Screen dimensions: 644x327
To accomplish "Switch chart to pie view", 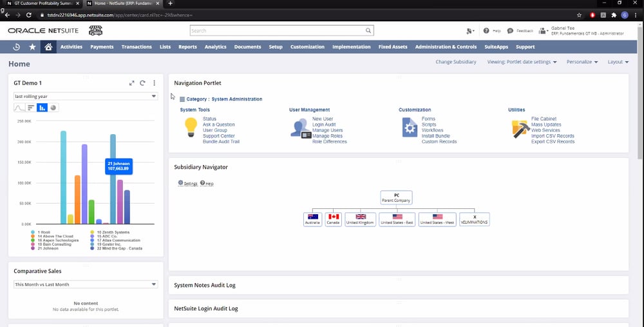I will point(53,108).
